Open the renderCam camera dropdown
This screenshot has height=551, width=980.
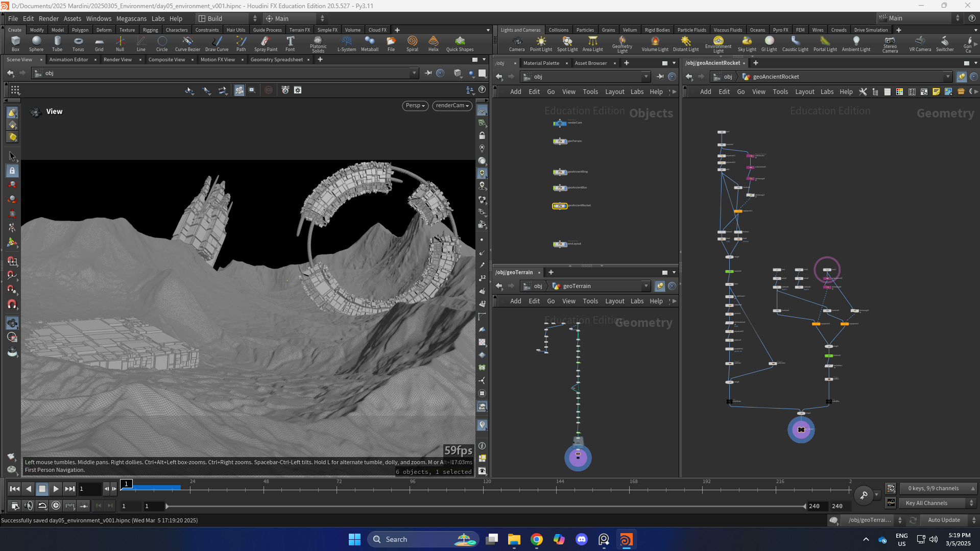tap(452, 106)
